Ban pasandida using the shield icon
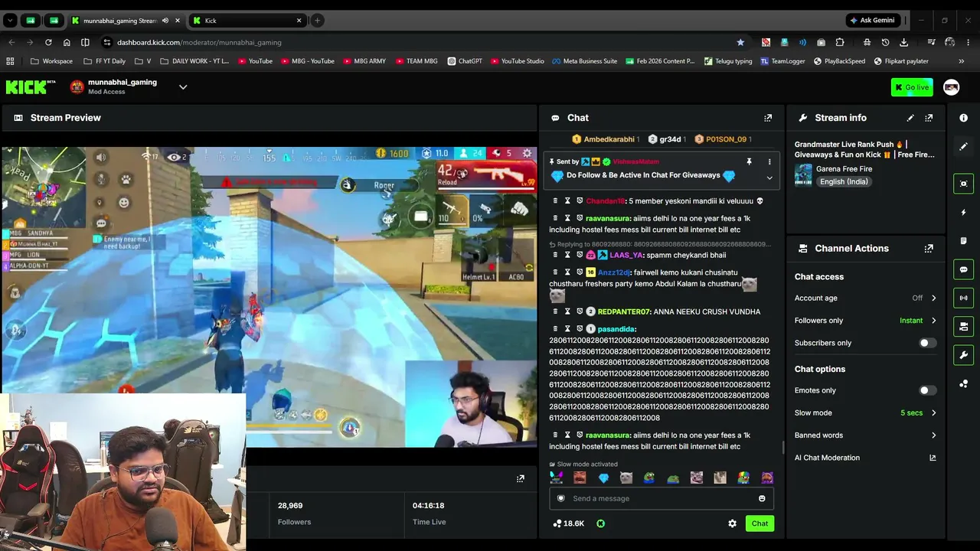980x551 pixels. 580,329
